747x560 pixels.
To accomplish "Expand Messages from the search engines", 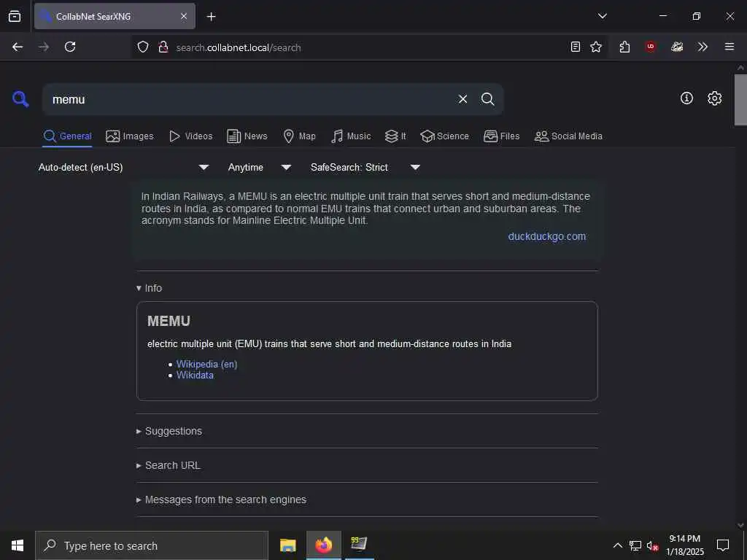I will pos(221,499).
